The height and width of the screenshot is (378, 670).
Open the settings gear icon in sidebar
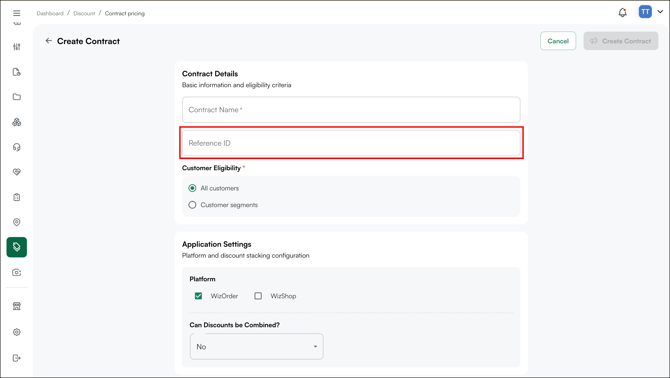17,332
